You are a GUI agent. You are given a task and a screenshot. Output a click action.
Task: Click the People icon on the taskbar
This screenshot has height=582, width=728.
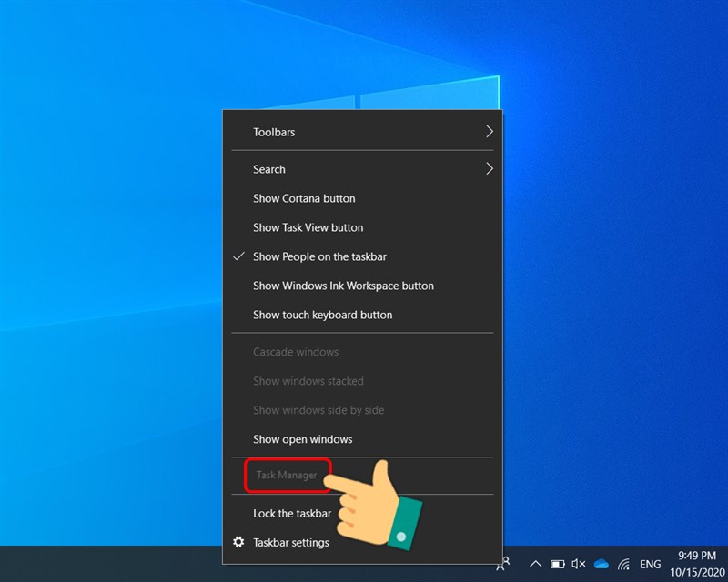tap(504, 563)
